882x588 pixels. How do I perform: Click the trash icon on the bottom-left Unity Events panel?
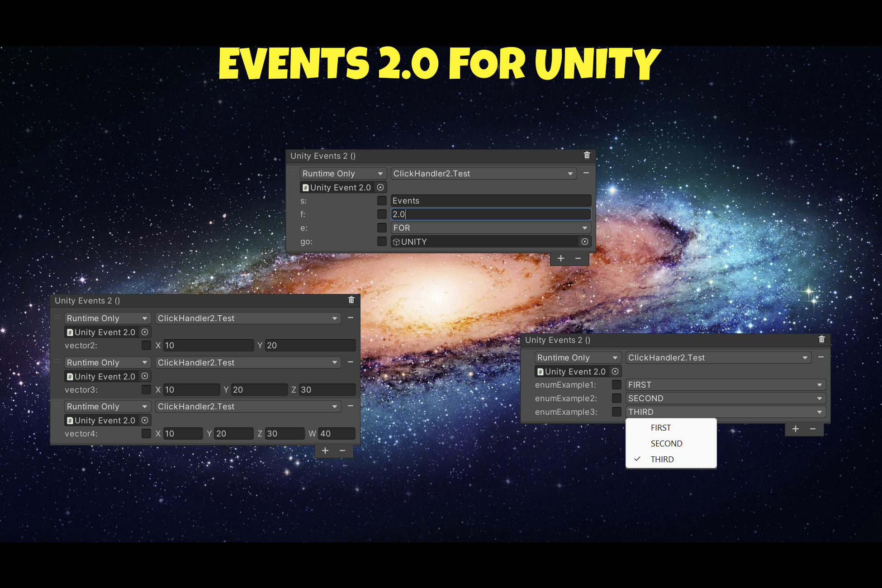(351, 300)
